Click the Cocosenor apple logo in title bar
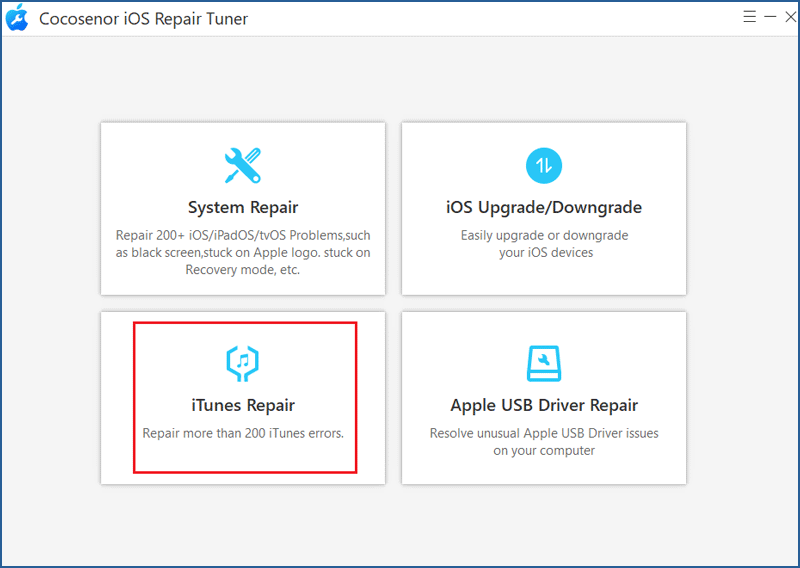Screen dimensions: 800x568 point(17,18)
